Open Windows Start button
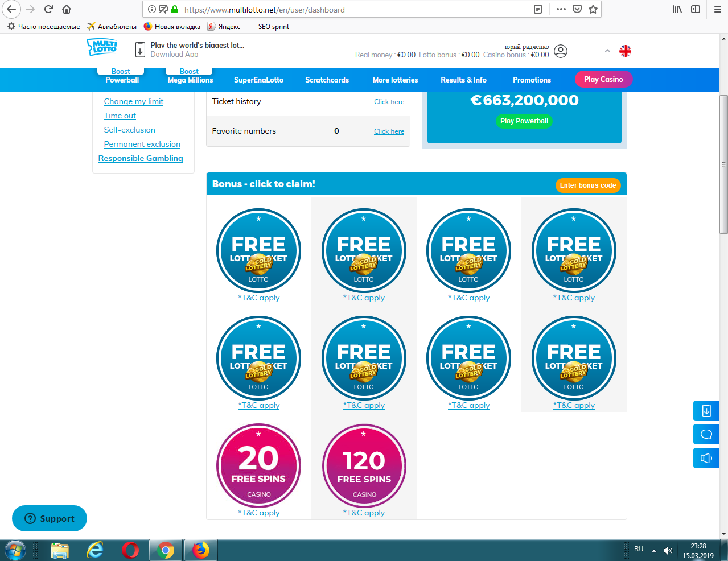728x561 pixels. point(15,551)
